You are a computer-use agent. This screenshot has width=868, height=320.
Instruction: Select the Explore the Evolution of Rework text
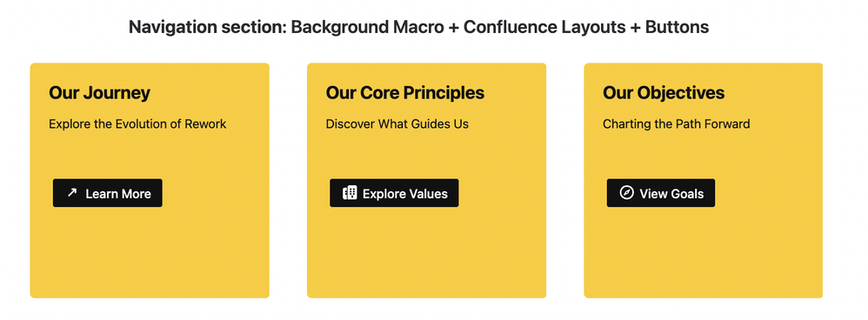[137, 124]
